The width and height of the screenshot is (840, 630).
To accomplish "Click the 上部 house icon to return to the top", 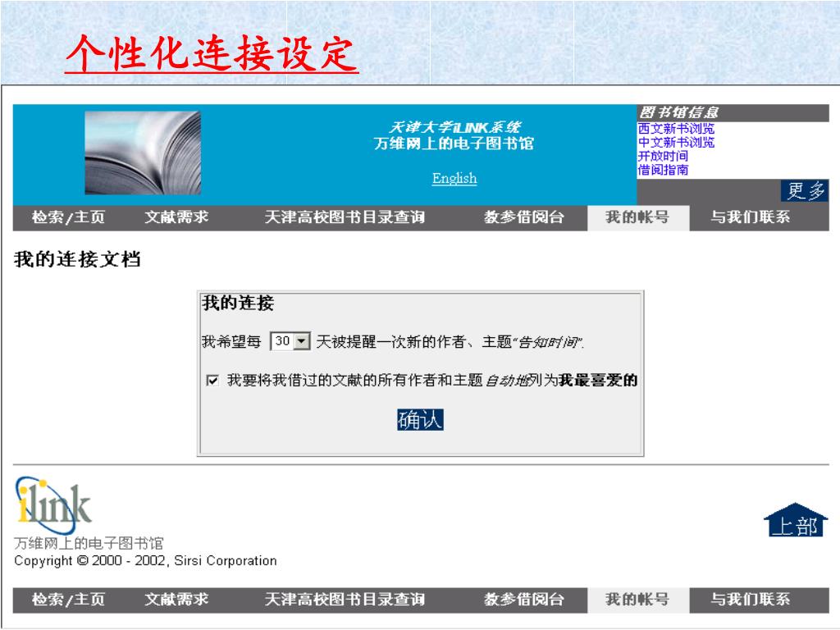I will (x=796, y=519).
